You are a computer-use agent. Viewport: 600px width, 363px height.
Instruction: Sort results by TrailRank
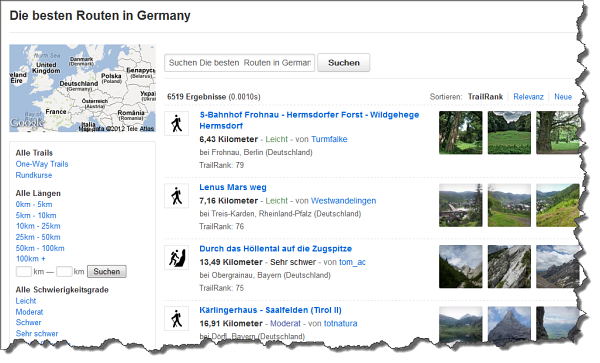(485, 97)
